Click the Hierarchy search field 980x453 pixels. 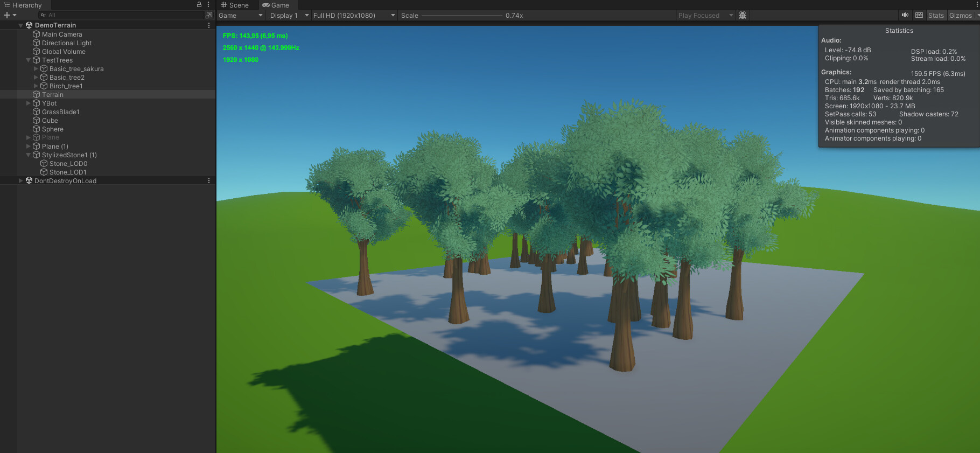click(120, 15)
